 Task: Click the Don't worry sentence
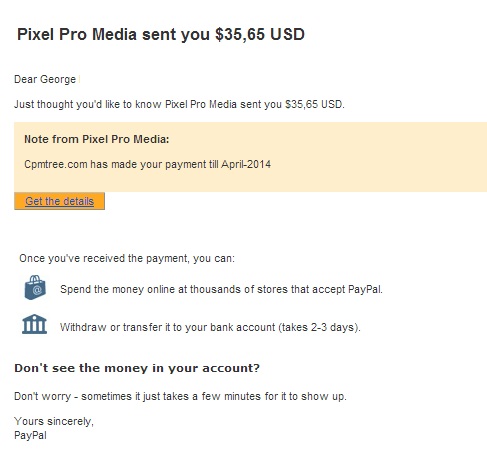click(x=180, y=396)
